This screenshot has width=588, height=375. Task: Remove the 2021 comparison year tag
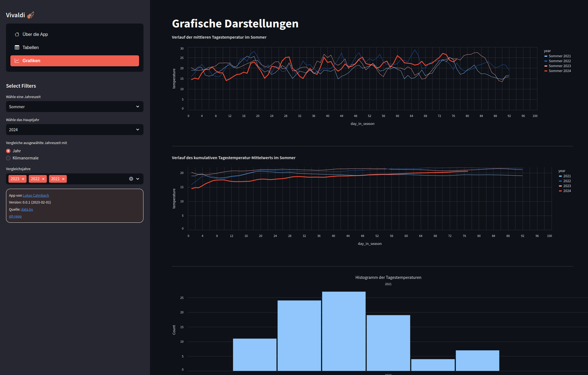(63, 179)
